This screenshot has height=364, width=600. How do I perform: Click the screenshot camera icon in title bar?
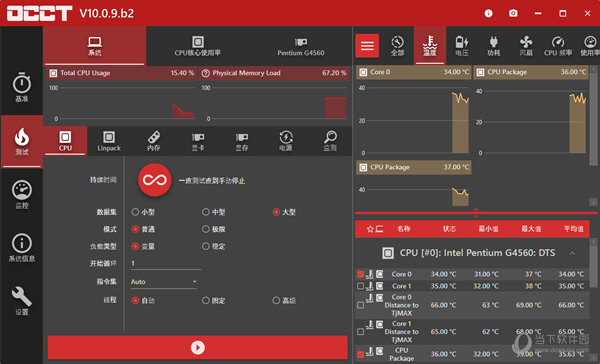point(513,13)
